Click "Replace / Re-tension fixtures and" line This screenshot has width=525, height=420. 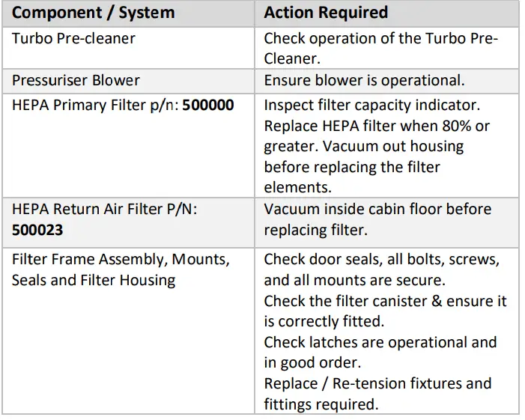point(377,383)
